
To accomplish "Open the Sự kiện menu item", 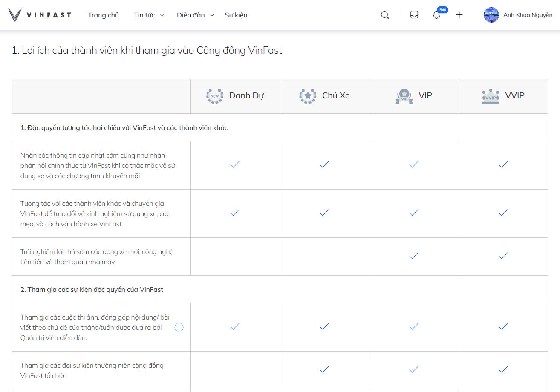I will (236, 15).
